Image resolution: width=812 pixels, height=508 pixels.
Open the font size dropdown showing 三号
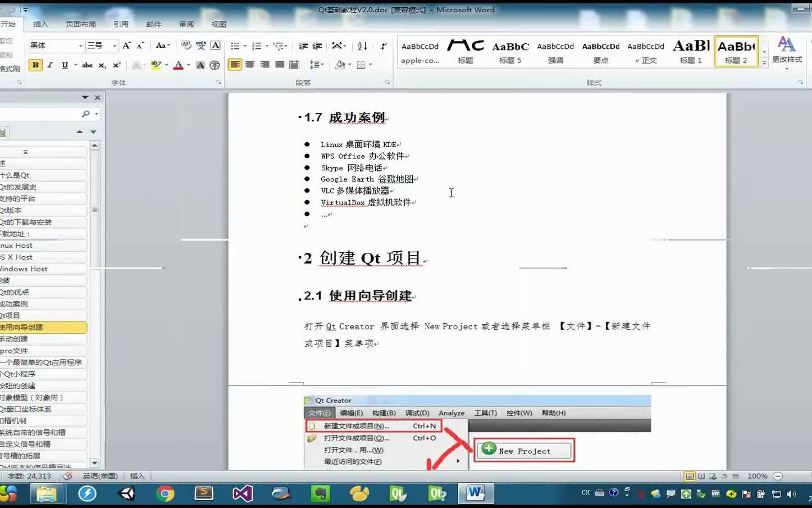pyautogui.click(x=114, y=46)
